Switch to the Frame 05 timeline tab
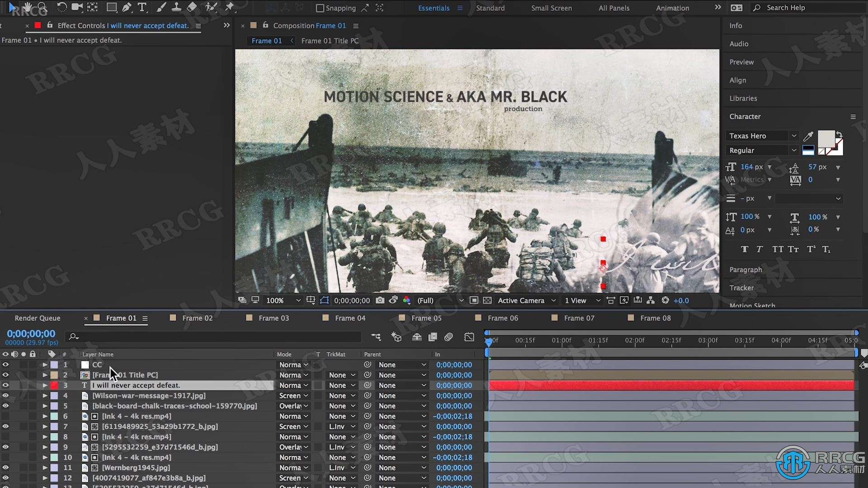868x488 pixels. coord(426,318)
